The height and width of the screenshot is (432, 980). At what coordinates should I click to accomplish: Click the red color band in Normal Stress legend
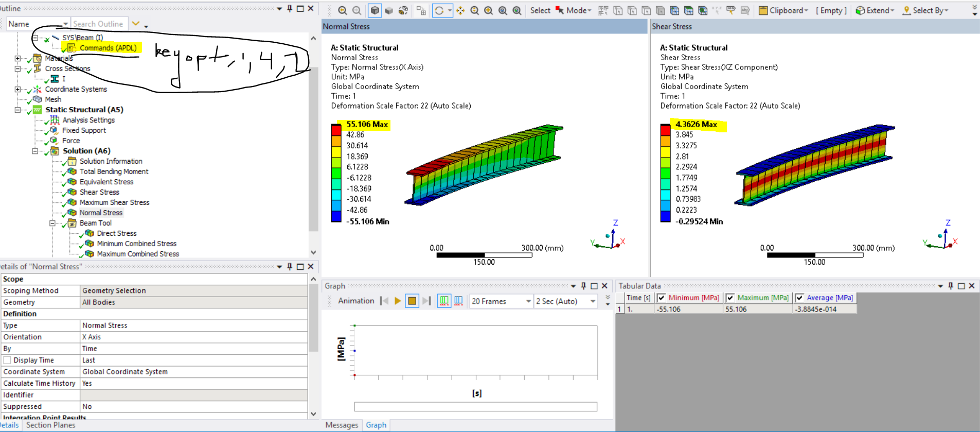tap(336, 130)
